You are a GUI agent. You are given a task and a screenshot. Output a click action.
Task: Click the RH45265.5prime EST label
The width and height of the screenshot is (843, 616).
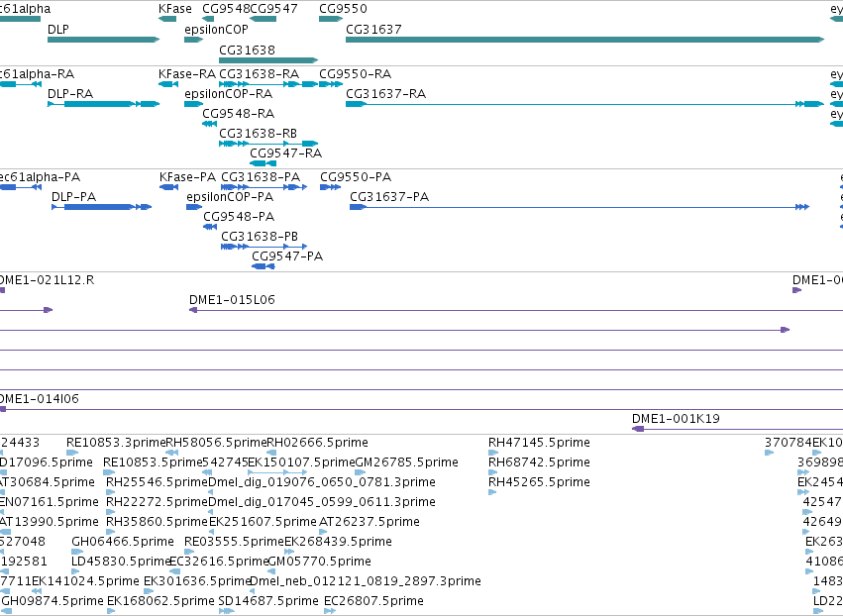pyautogui.click(x=539, y=482)
